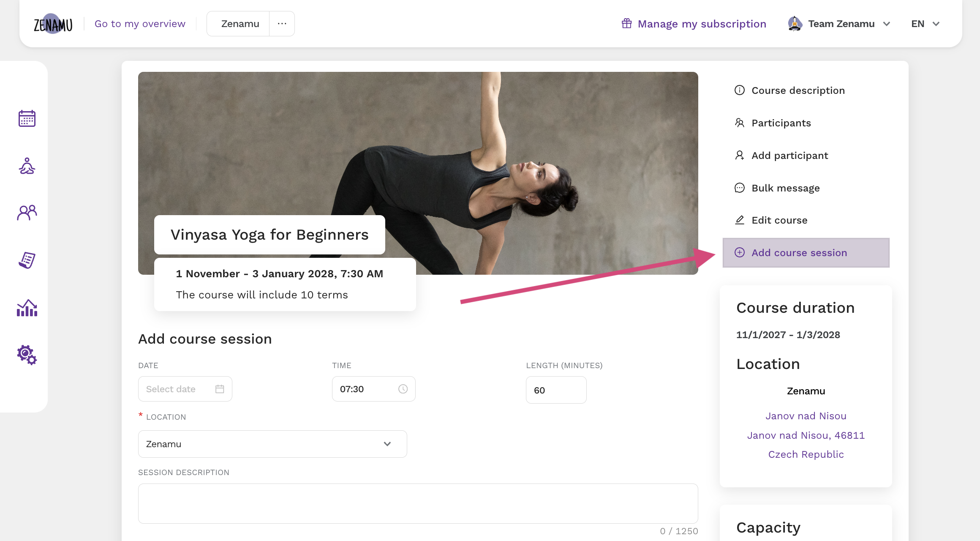The height and width of the screenshot is (541, 980).
Task: Click the Go to my overview link
Action: 140,23
